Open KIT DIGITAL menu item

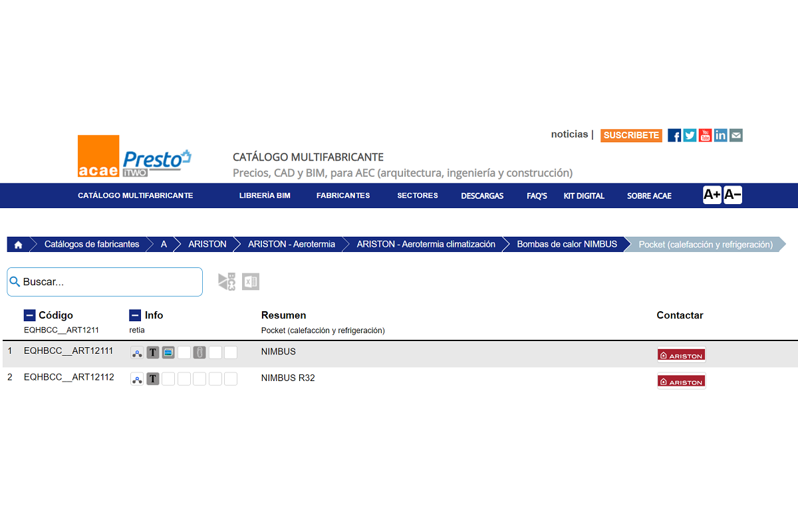[x=584, y=196]
